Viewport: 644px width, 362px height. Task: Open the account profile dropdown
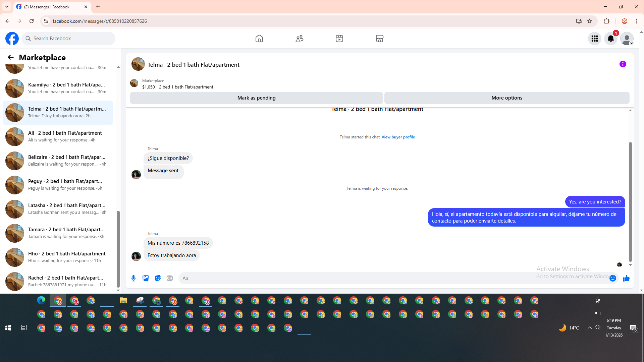pos(627,39)
